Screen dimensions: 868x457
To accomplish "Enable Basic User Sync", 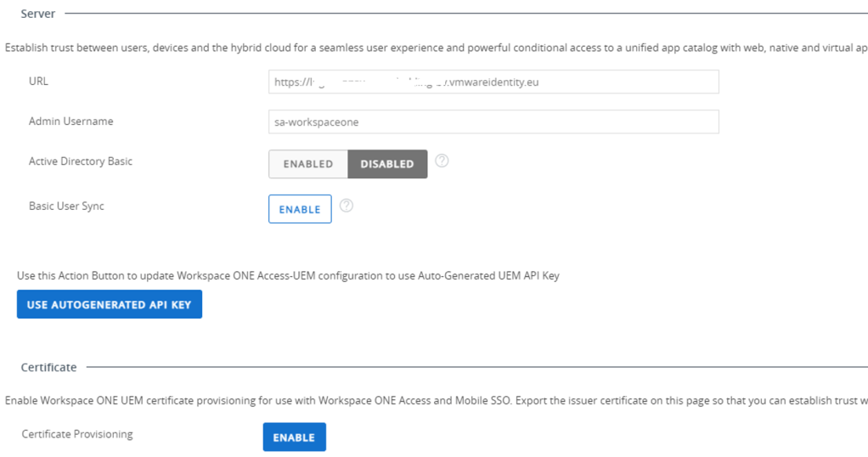I will [x=300, y=209].
